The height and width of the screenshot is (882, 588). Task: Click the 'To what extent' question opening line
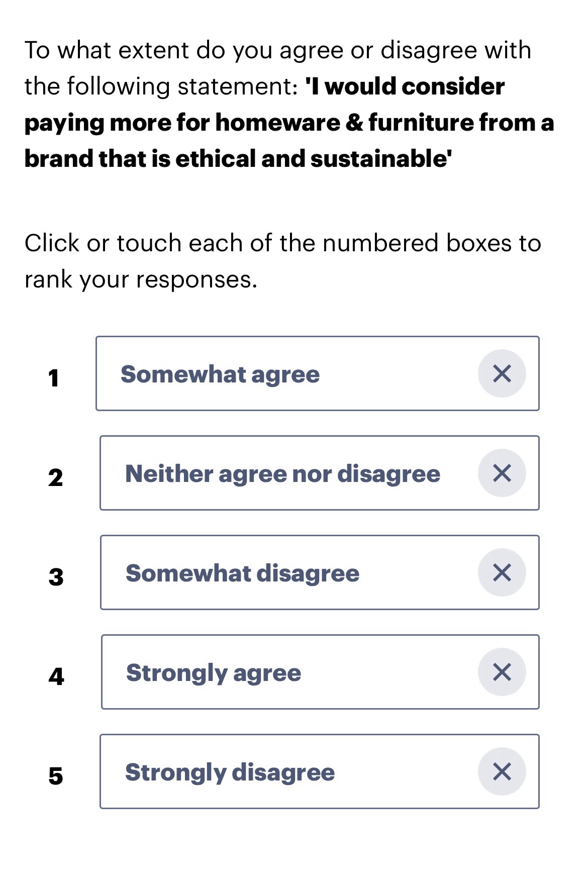(x=277, y=50)
